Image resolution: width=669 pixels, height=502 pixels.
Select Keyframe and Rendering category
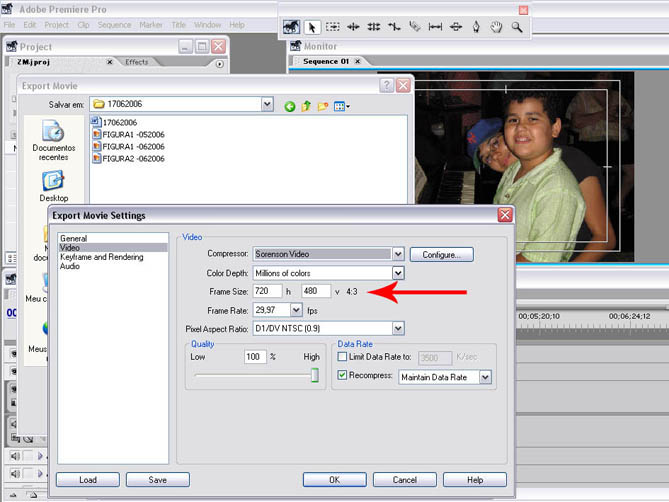101,257
